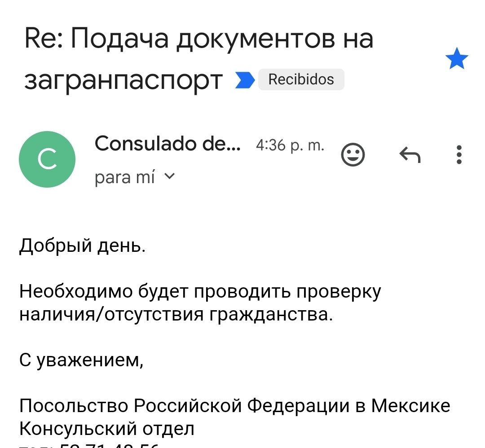Tap the cut-off phone number at bottom
The image size is (485, 448).
coord(90,445)
